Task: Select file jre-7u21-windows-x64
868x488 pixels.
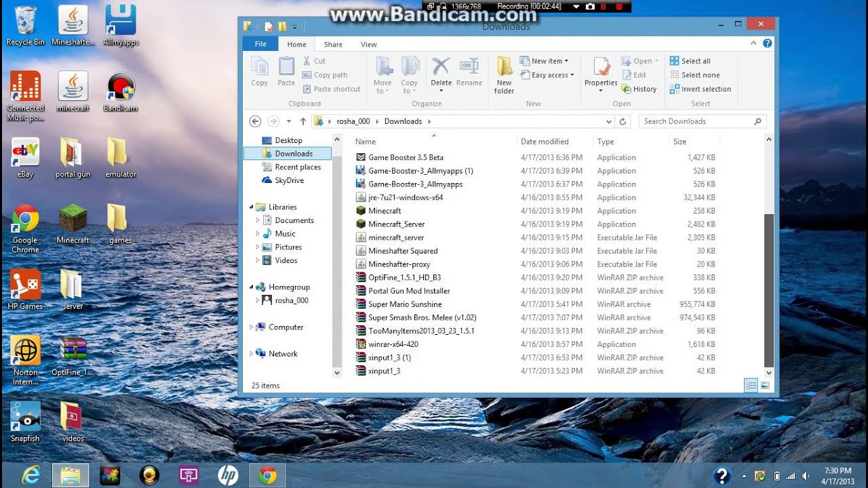Action: pos(406,198)
